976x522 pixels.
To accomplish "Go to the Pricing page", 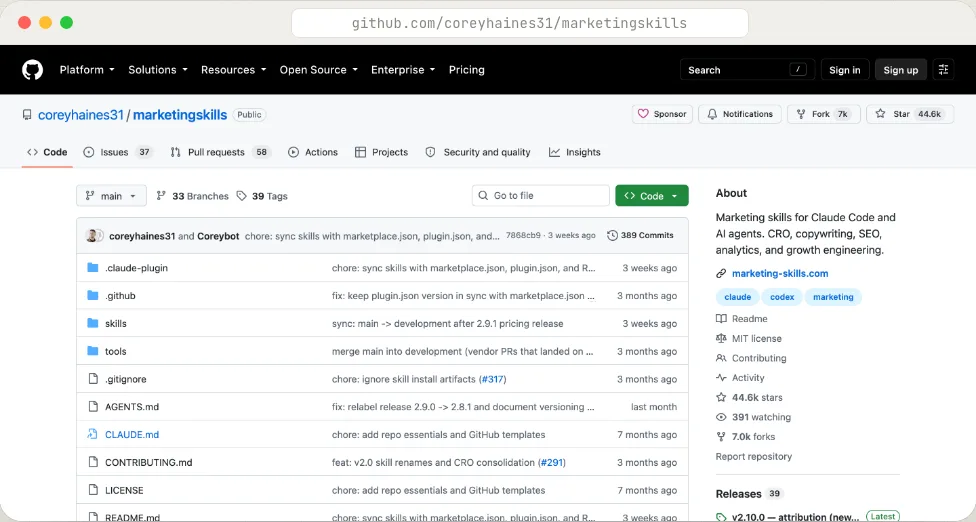I will [466, 70].
